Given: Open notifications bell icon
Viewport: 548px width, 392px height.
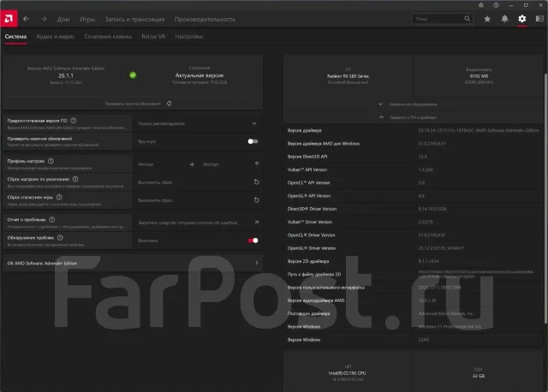Looking at the screenshot, I should pyautogui.click(x=504, y=19).
